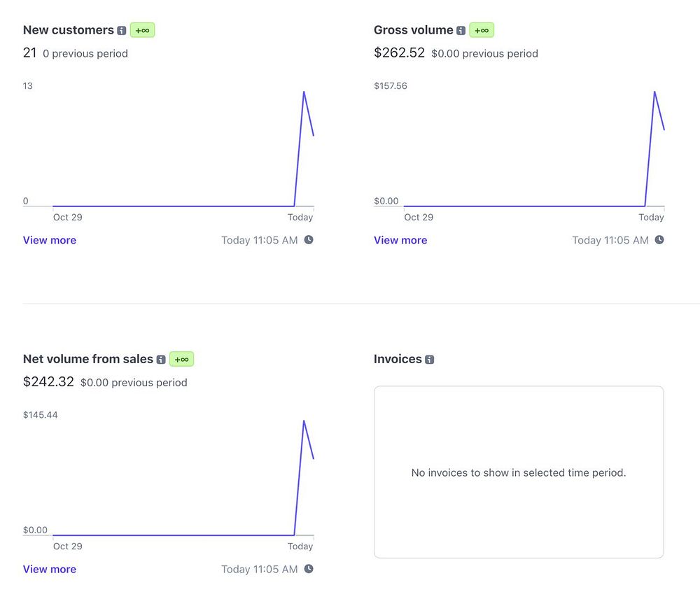Click info icon beside New customers
700x599 pixels.
[121, 30]
